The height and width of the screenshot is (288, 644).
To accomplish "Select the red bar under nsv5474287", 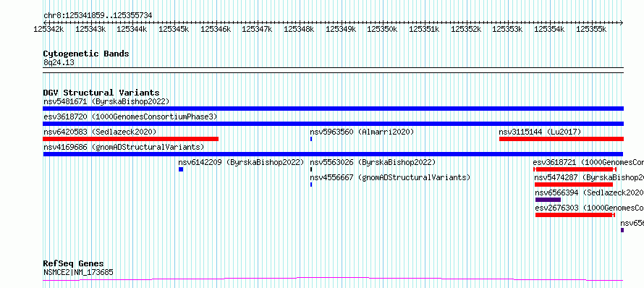I will (x=573, y=185).
